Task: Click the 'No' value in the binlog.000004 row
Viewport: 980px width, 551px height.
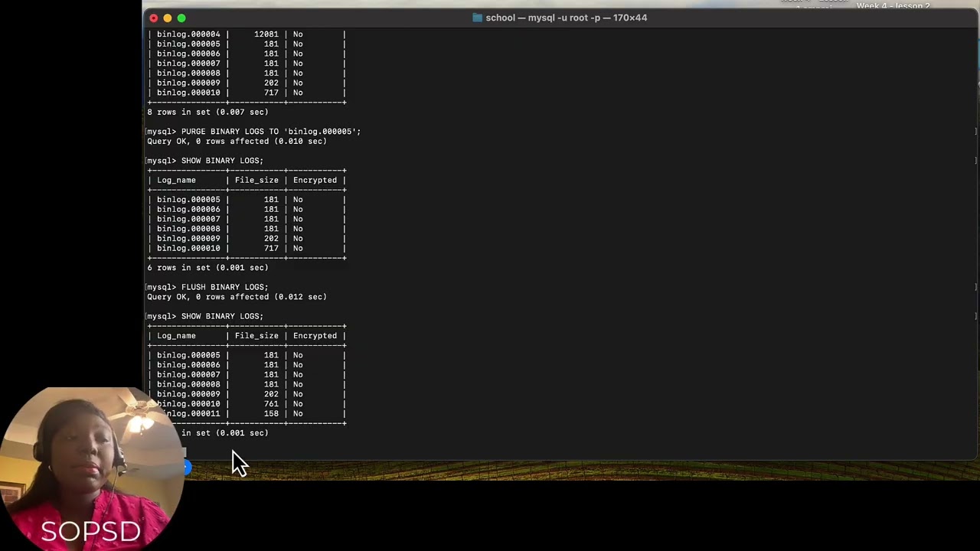Action: pos(298,34)
